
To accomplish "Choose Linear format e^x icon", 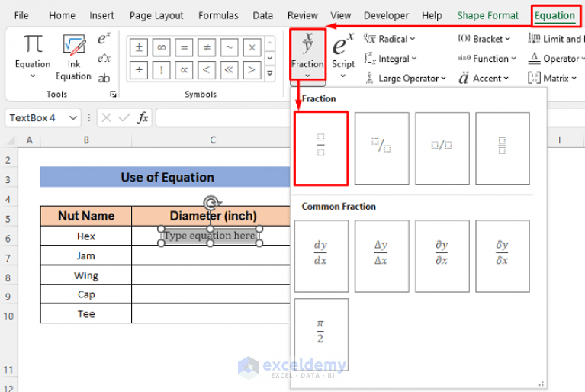I will click(x=104, y=58).
